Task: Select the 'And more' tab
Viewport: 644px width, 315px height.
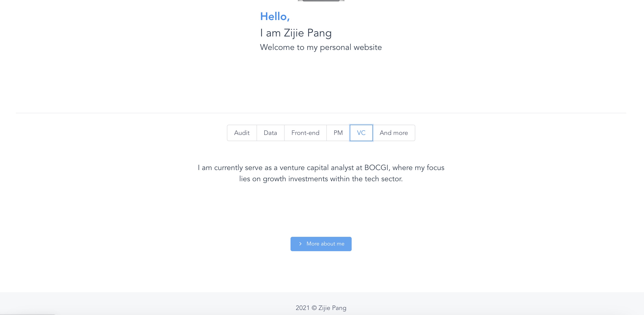Action: [394, 133]
